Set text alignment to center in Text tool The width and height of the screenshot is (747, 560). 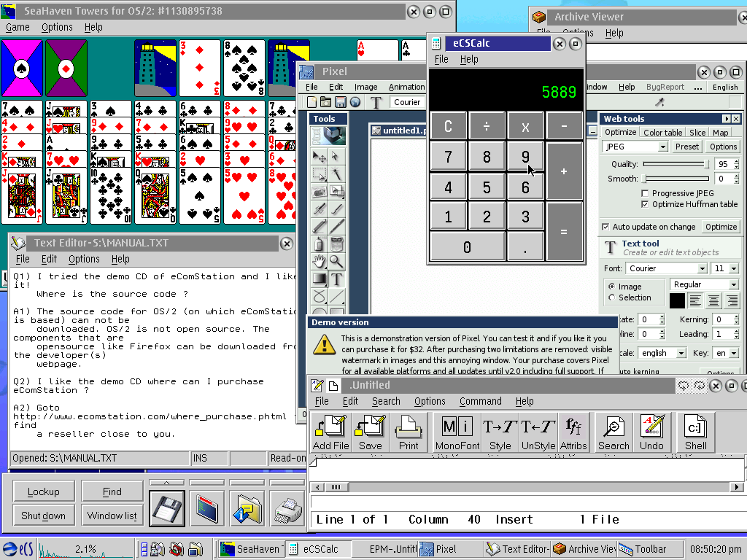[x=713, y=301]
